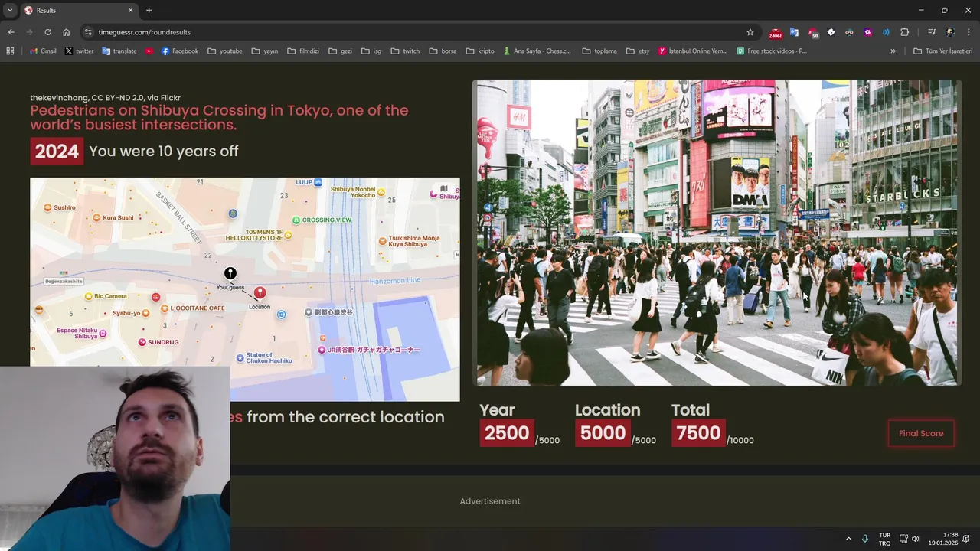Click the red Location pin on map

(260, 293)
